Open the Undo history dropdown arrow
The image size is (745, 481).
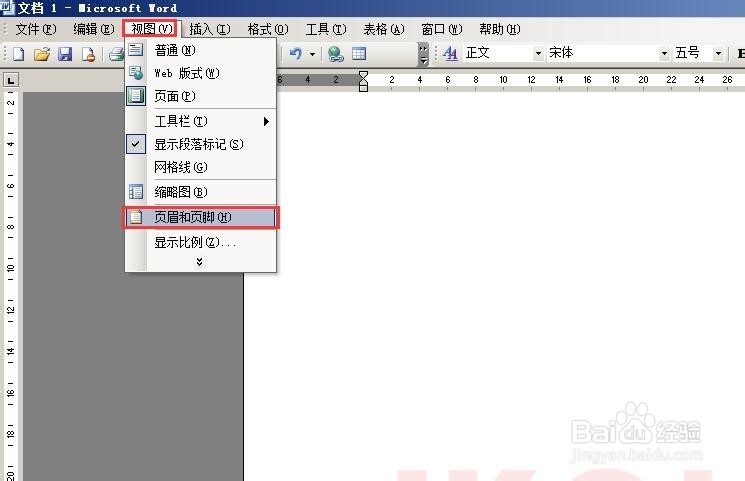pos(312,54)
